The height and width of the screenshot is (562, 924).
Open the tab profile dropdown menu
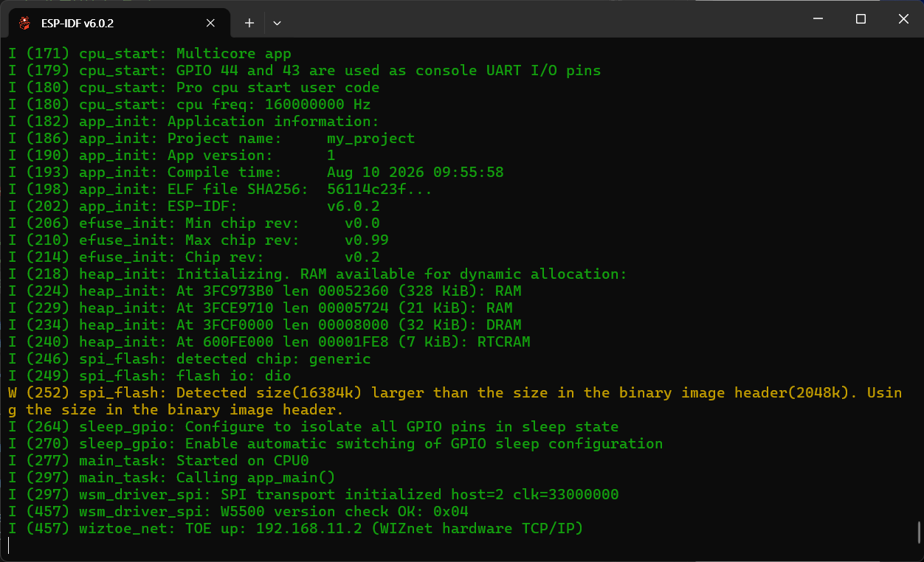277,23
